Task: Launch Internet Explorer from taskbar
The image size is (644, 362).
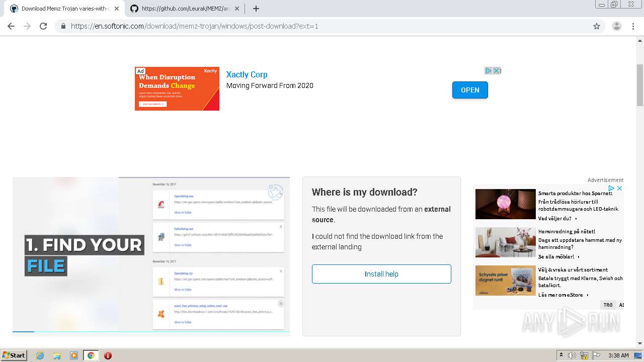Action: click(x=40, y=355)
